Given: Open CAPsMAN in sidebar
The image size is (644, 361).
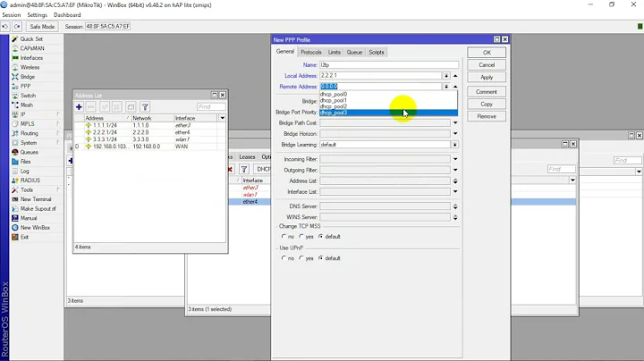Looking at the screenshot, I should point(31,48).
